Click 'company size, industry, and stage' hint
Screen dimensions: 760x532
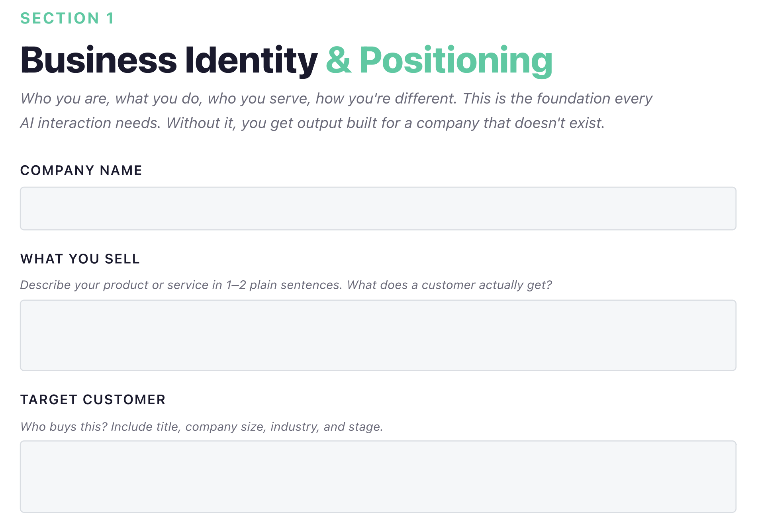[284, 427]
